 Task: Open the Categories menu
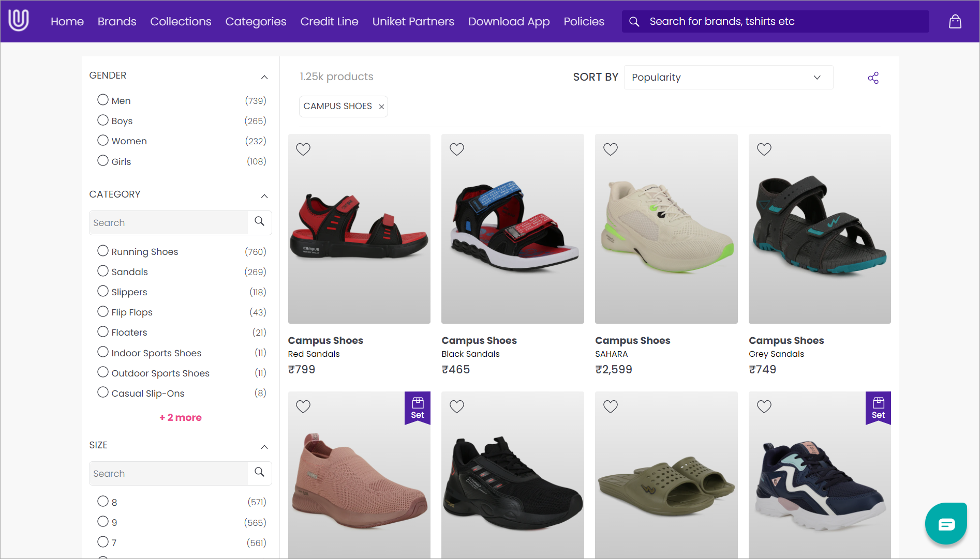pyautogui.click(x=256, y=21)
